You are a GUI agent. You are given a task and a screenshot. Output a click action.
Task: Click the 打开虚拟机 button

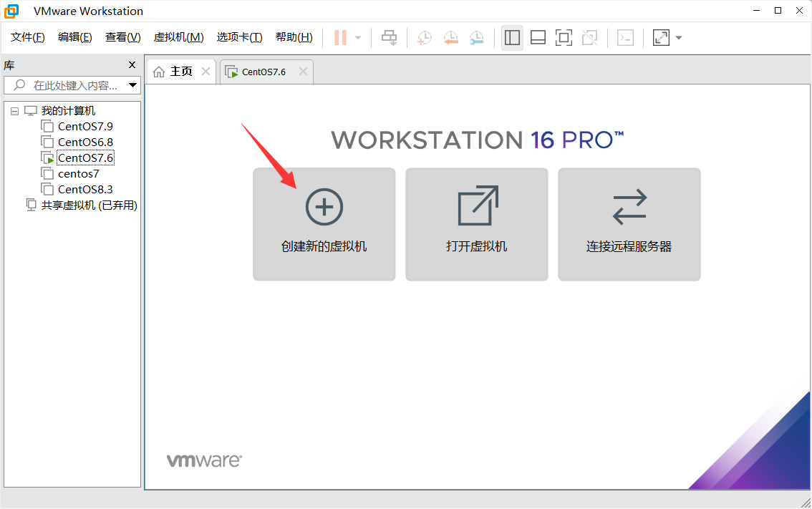[476, 224]
